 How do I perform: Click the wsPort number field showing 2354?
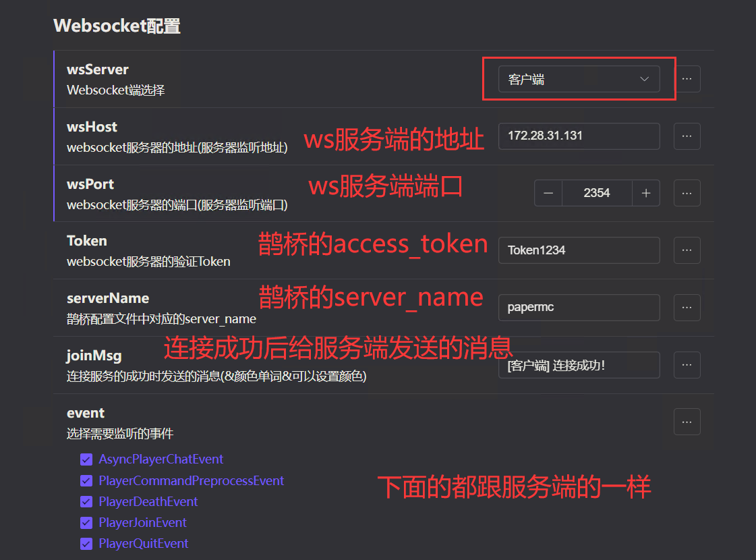(597, 193)
